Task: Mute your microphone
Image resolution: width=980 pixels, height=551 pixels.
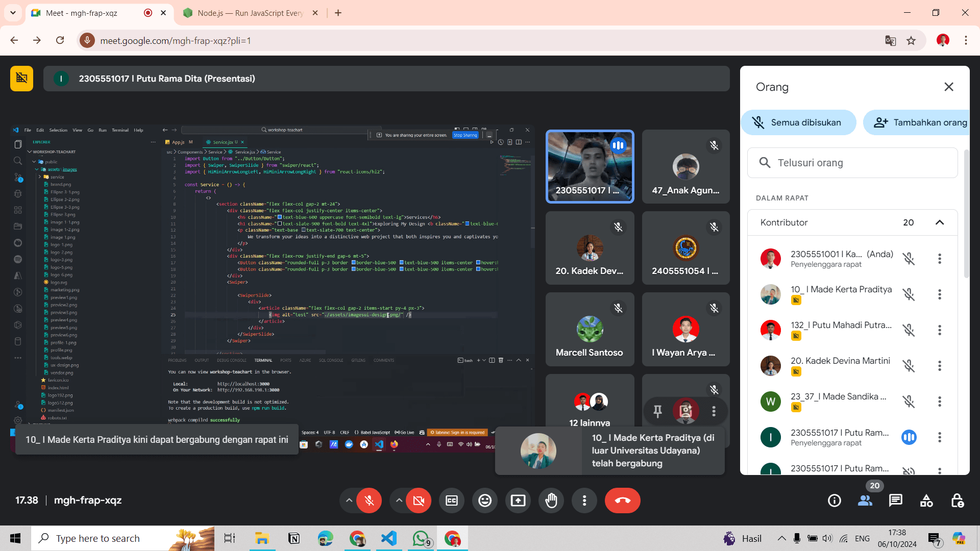Action: click(369, 500)
